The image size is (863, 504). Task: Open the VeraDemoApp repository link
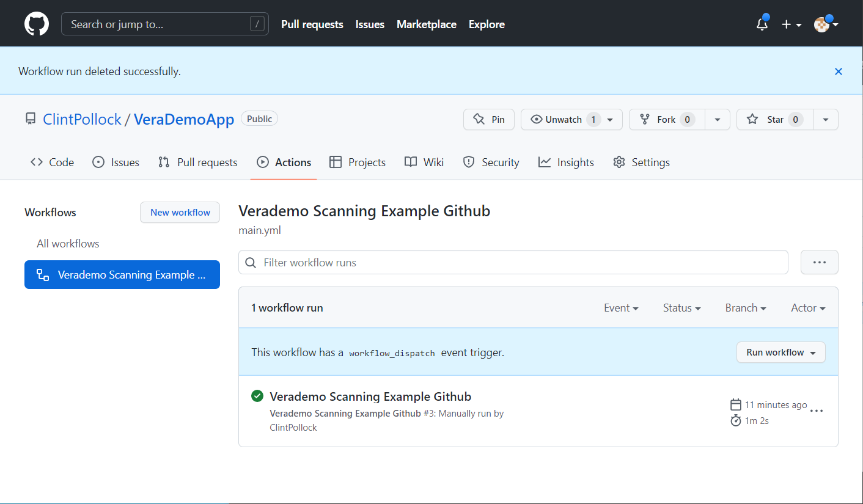184,119
